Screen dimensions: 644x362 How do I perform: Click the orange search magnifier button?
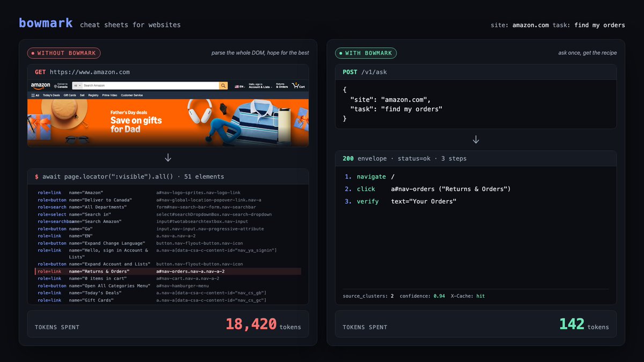[223, 85]
